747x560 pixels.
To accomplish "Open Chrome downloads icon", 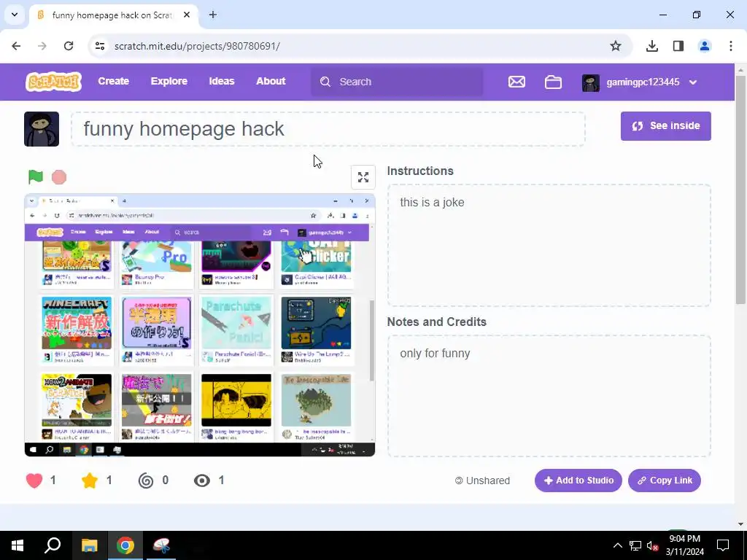I will click(x=651, y=46).
